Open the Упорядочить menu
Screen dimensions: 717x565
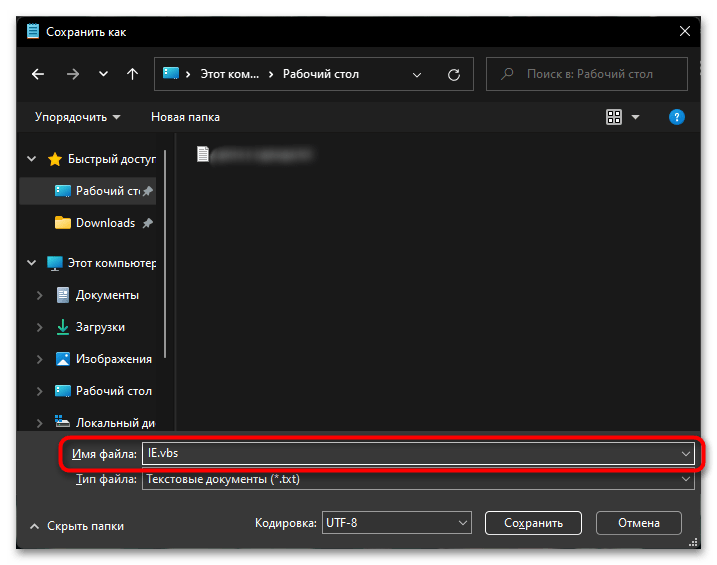pos(77,117)
